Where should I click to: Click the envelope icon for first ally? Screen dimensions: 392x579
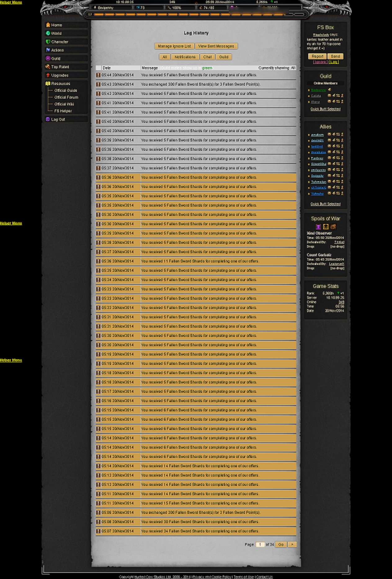[329, 134]
